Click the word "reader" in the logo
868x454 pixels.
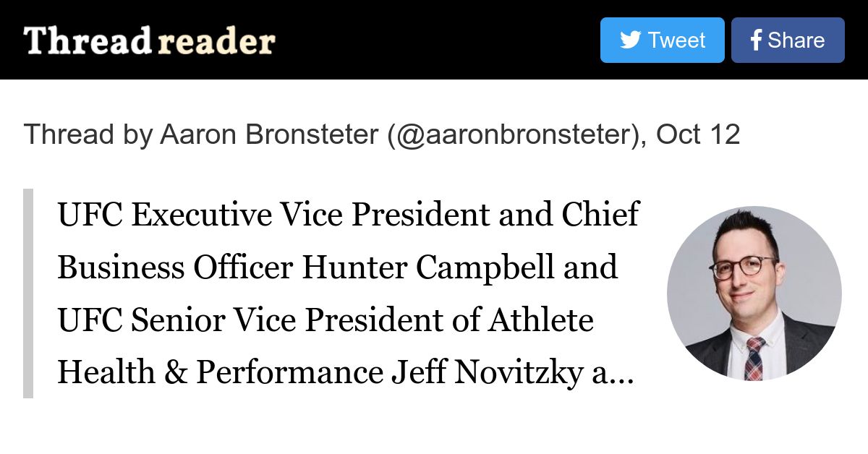[x=216, y=41]
